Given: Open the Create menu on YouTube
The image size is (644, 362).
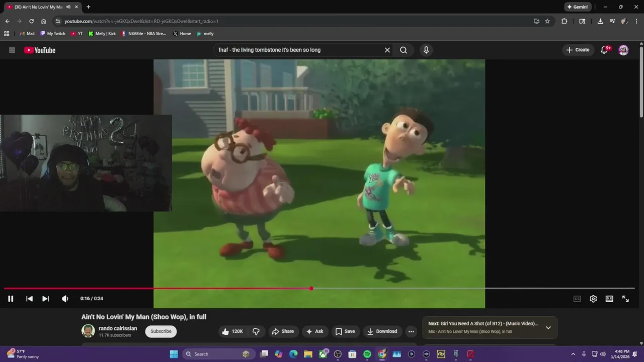Looking at the screenshot, I should point(578,50).
